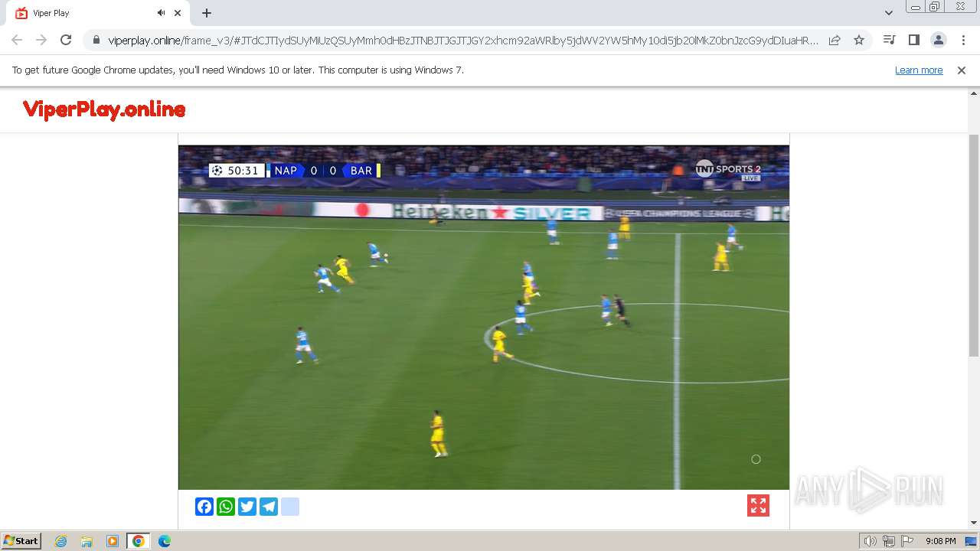The image size is (980, 551).
Task: Click the football video stream
Action: click(484, 318)
